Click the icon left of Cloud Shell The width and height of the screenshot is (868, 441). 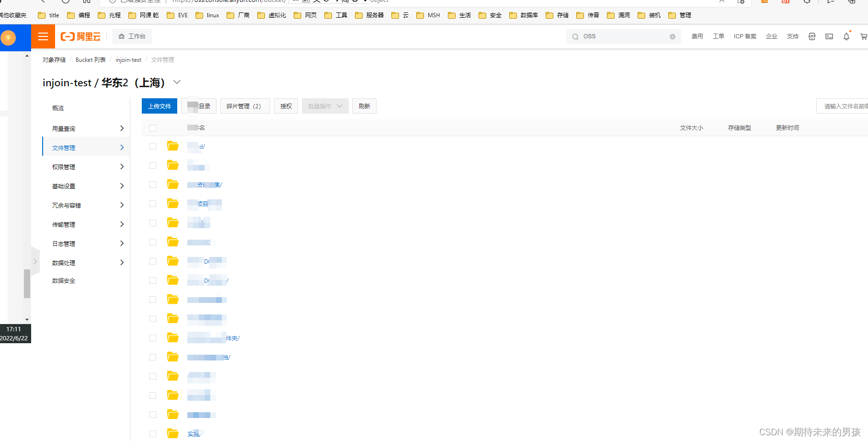point(812,36)
